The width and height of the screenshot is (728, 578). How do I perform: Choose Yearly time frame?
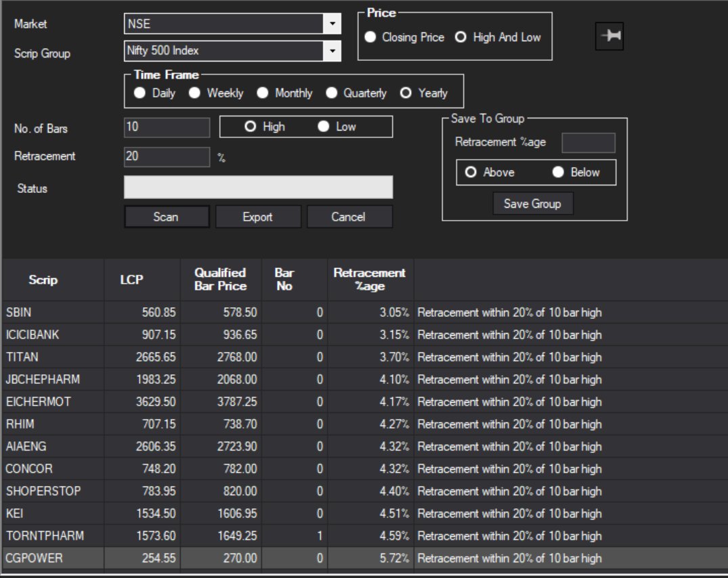coord(424,93)
